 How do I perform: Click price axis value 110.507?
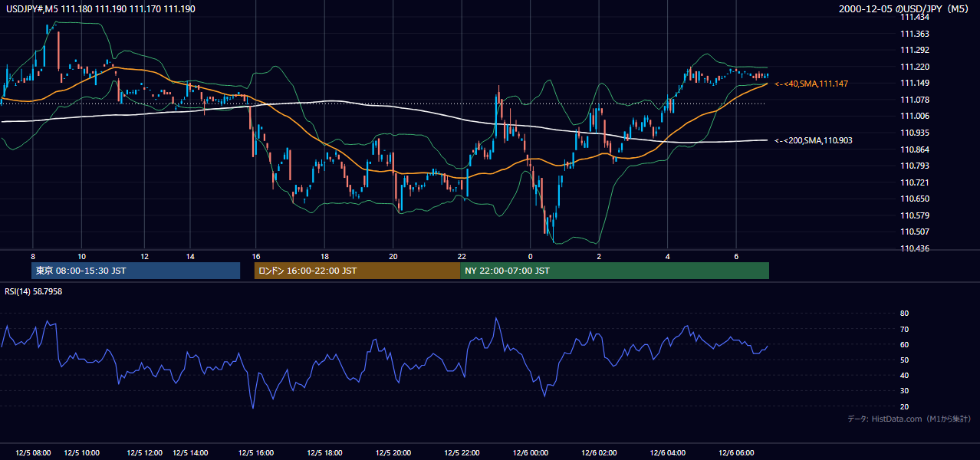coord(913,232)
